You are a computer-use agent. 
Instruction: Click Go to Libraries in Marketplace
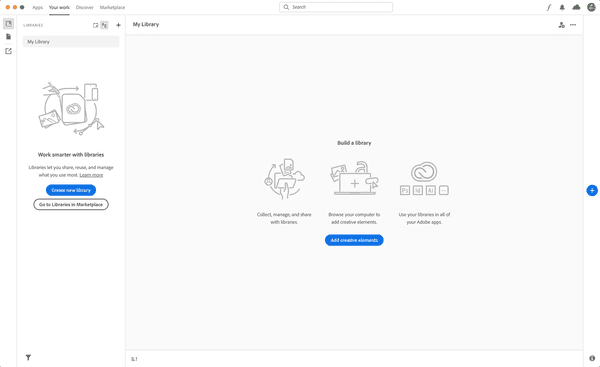(71, 204)
